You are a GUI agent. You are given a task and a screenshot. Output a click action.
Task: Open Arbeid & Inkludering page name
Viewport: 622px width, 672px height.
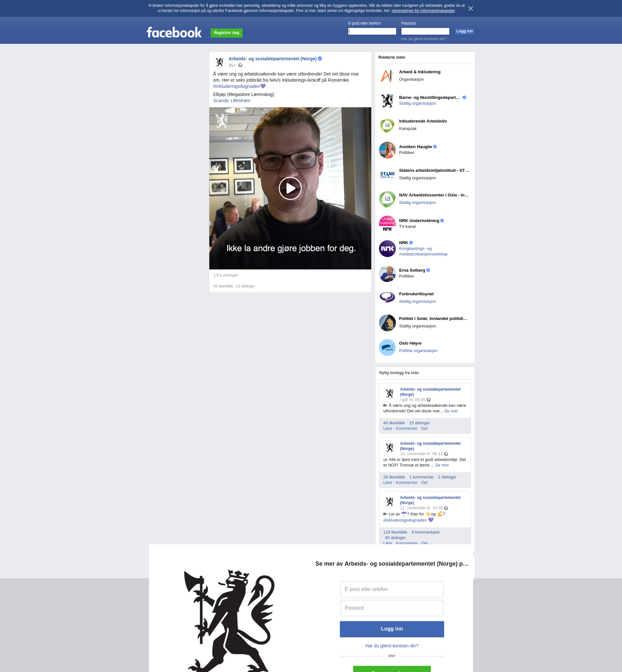(420, 72)
